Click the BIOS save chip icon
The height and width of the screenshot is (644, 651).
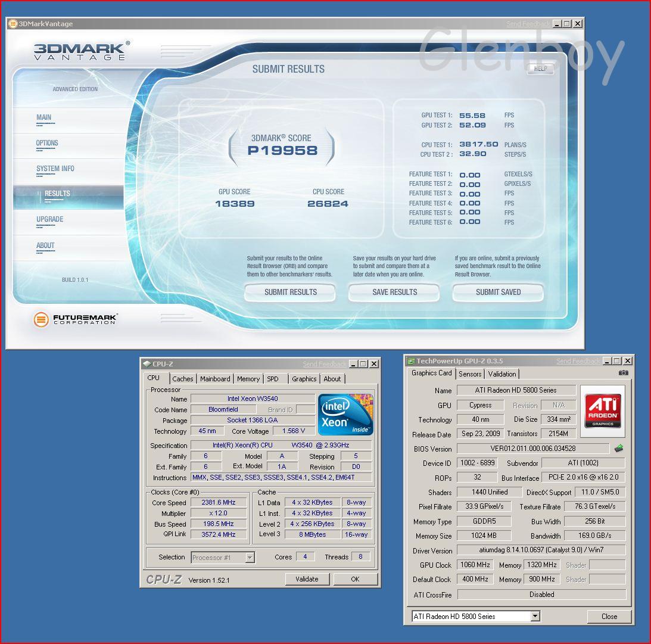619,449
